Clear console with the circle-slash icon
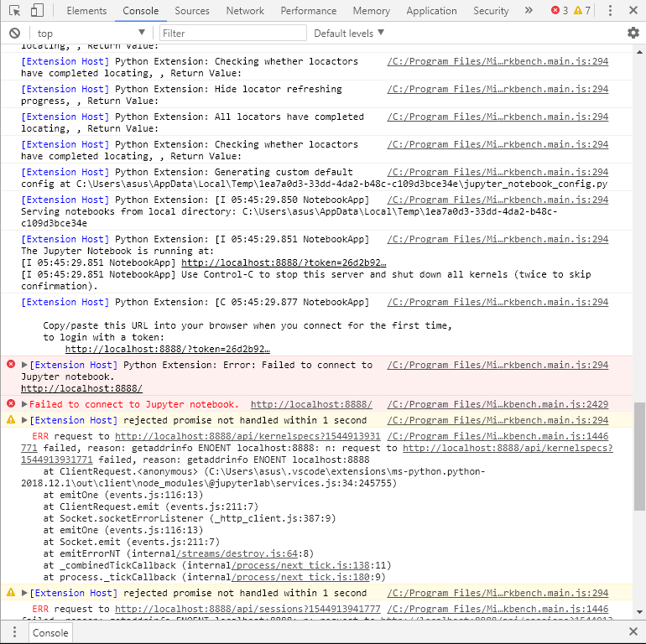646x644 pixels. [x=15, y=33]
